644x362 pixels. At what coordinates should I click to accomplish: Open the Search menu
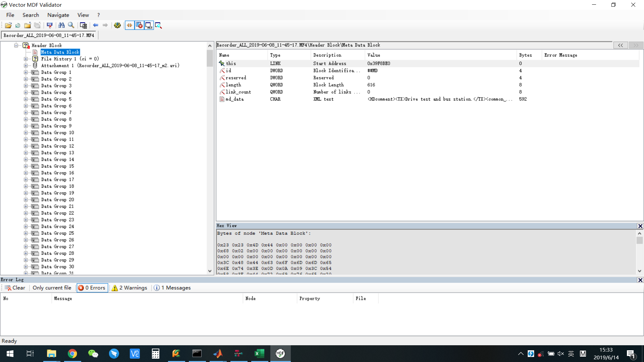click(x=31, y=15)
